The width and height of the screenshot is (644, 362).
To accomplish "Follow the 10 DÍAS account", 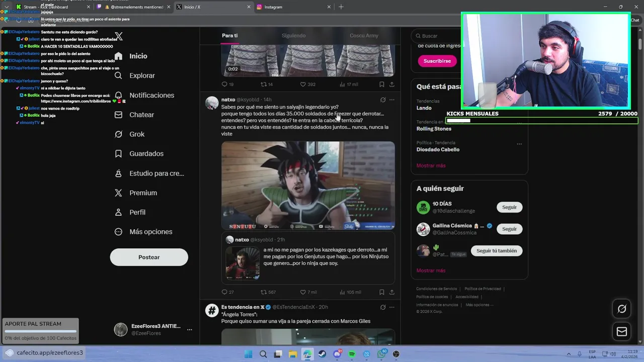I will pyautogui.click(x=509, y=207).
